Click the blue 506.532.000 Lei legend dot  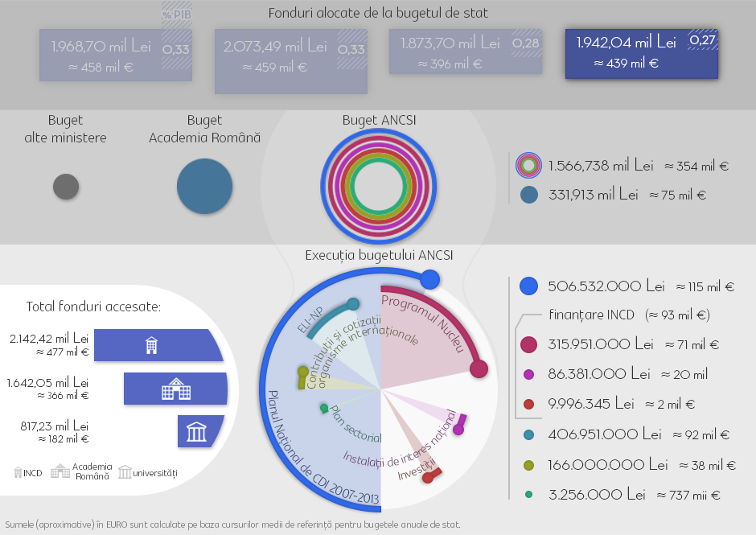click(529, 286)
